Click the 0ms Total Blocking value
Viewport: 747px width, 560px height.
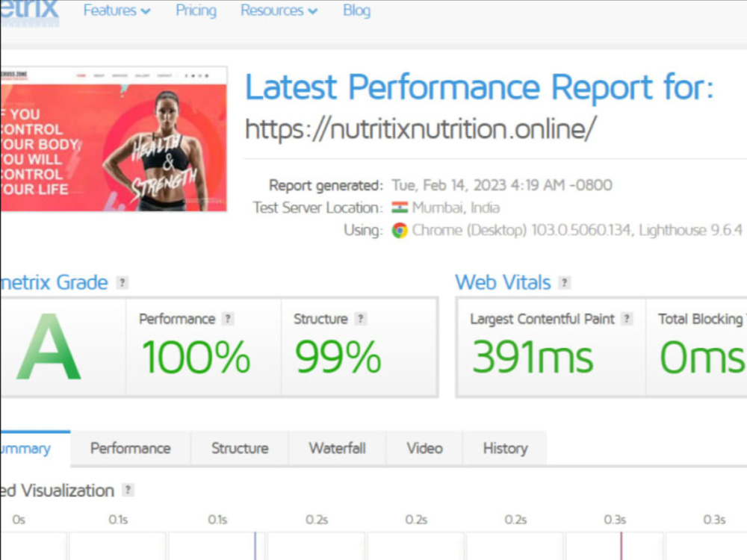pos(703,357)
